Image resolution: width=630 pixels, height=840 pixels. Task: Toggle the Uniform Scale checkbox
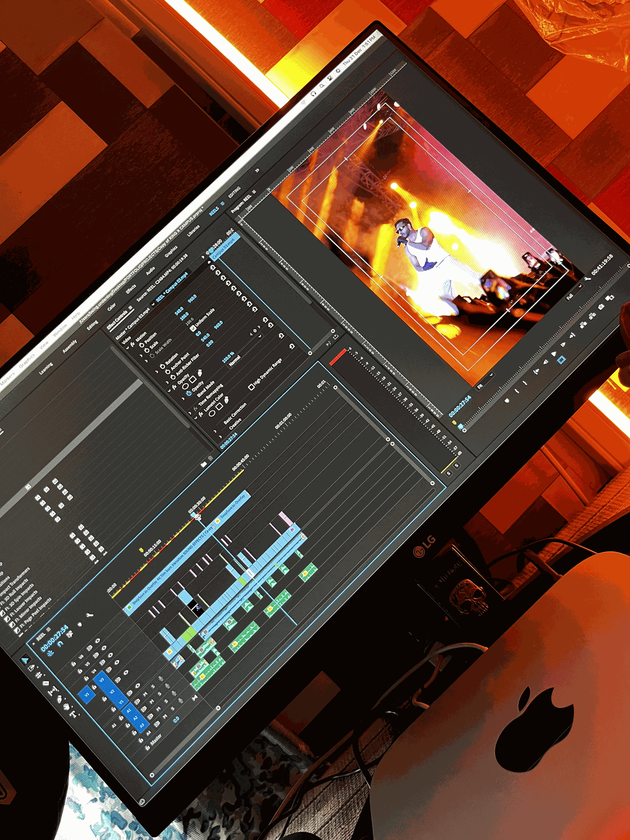(193, 328)
